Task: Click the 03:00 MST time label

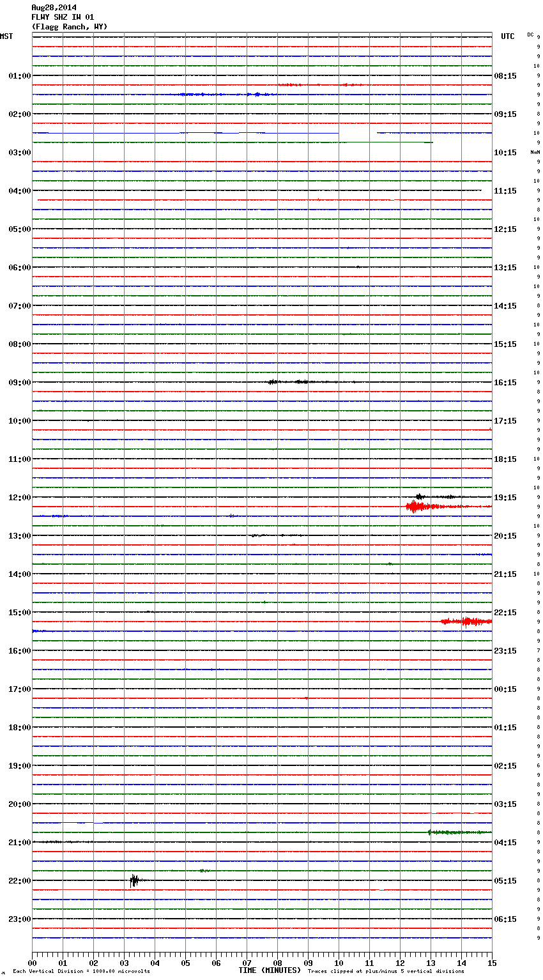Action: point(20,153)
